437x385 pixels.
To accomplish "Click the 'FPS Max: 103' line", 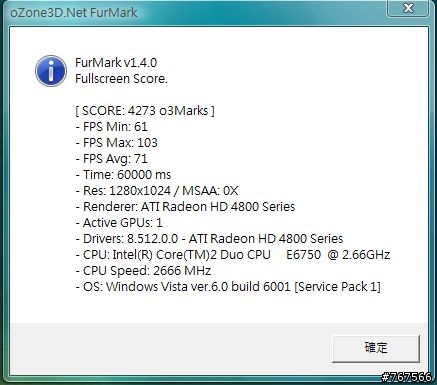I will coord(116,143).
